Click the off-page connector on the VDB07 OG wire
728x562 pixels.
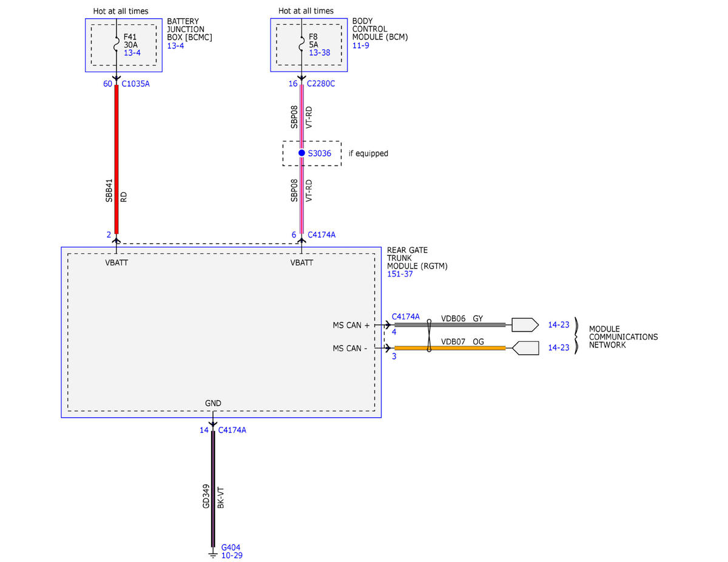[525, 348]
